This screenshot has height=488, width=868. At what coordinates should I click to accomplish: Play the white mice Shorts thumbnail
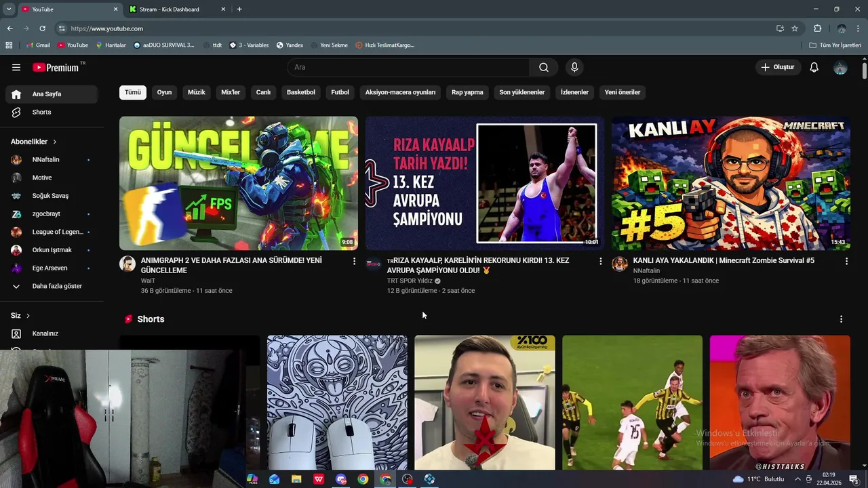click(x=337, y=403)
